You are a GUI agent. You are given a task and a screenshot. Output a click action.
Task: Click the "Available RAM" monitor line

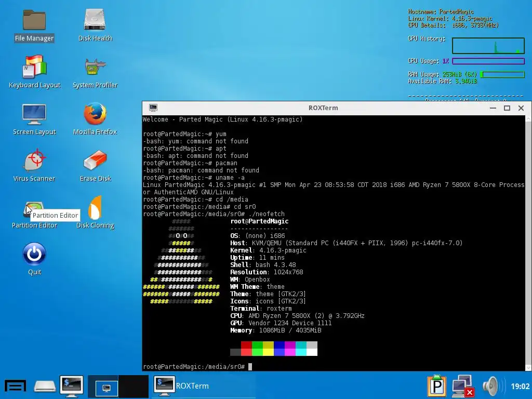click(443, 81)
